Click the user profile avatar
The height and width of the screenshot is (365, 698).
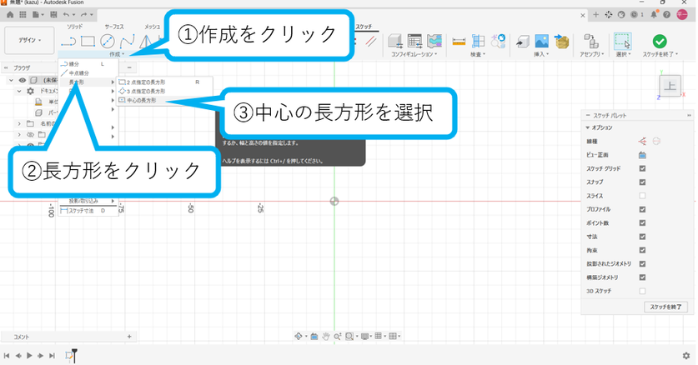tap(682, 15)
